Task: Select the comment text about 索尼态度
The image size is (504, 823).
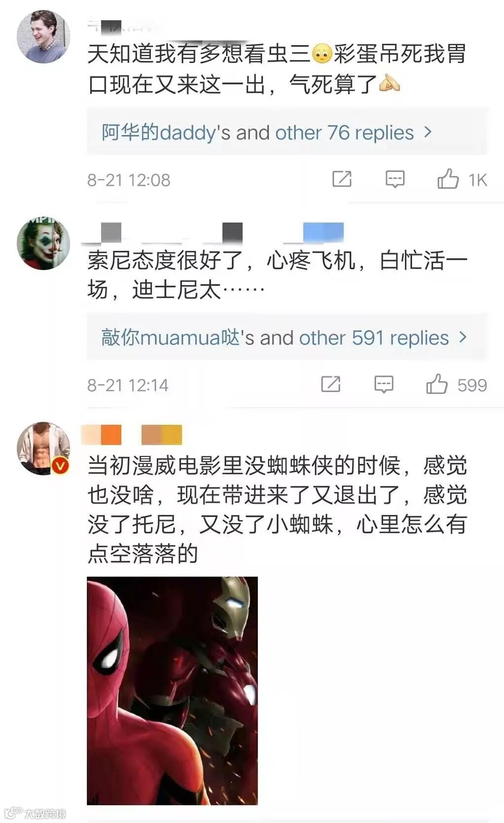Action: [x=277, y=275]
